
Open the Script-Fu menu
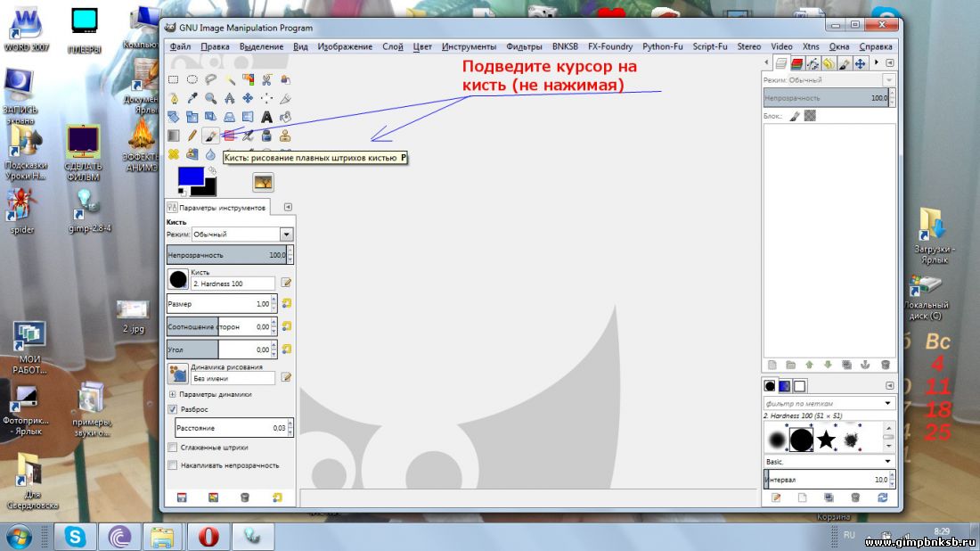pyautogui.click(x=709, y=46)
